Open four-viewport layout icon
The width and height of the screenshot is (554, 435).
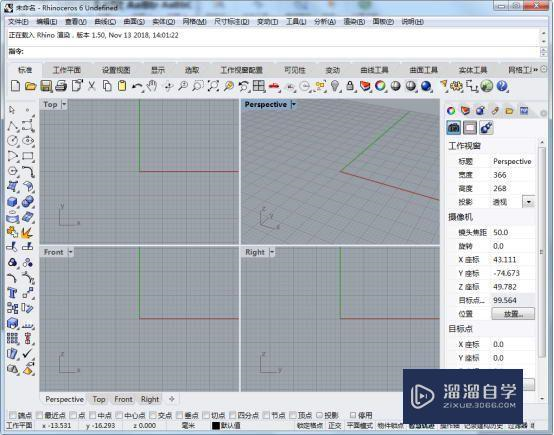click(259, 86)
